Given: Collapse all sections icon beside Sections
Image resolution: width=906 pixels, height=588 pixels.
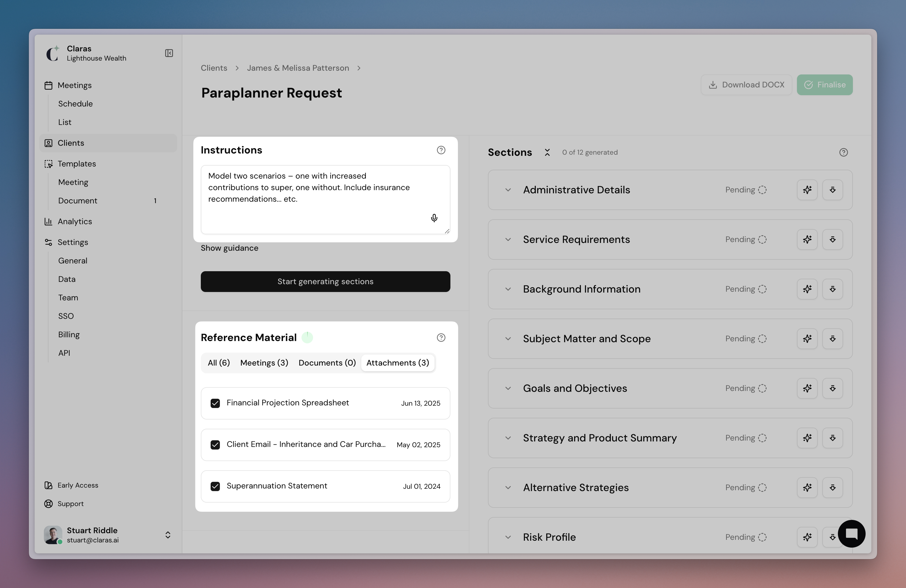Looking at the screenshot, I should coord(547,152).
